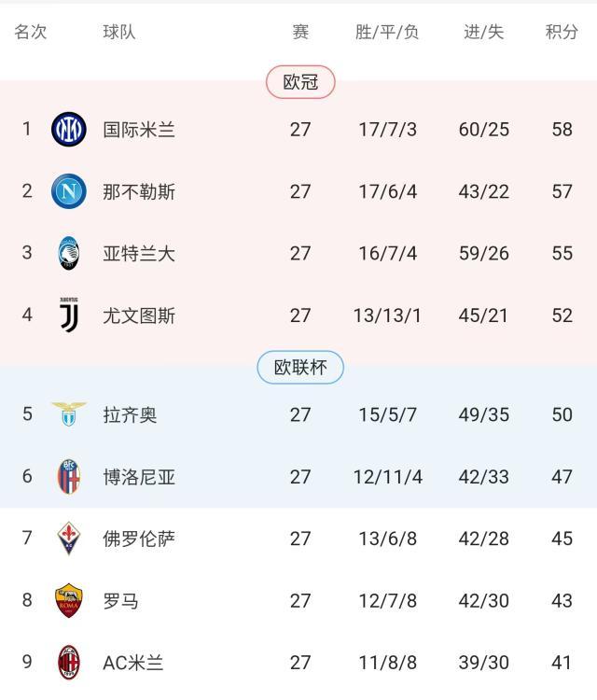Image resolution: width=597 pixels, height=700 pixels.
Task: Open the Lazio eagle crest
Action: [x=68, y=414]
